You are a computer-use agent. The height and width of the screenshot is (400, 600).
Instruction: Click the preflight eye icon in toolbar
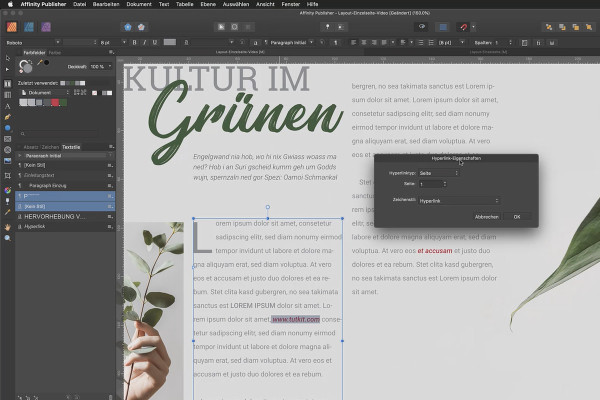click(422, 27)
